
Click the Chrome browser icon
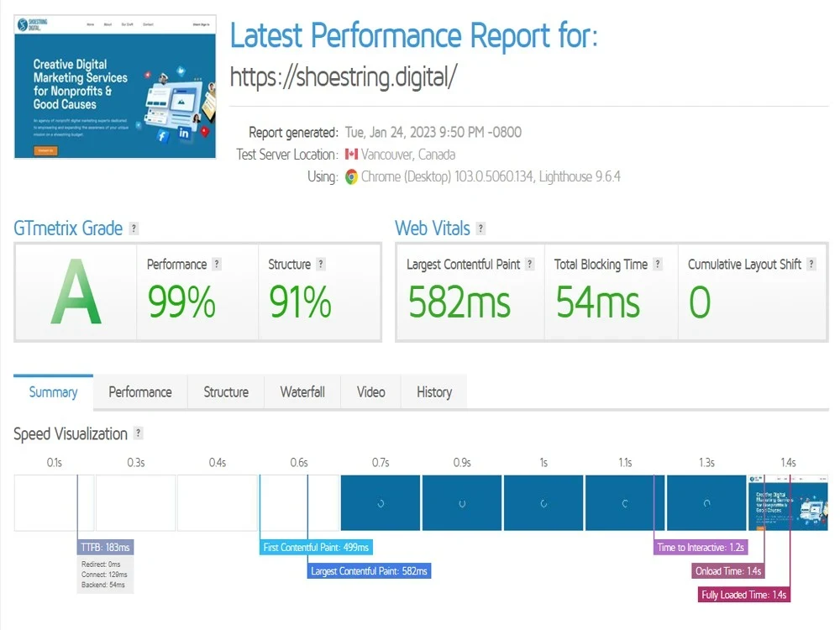351,176
